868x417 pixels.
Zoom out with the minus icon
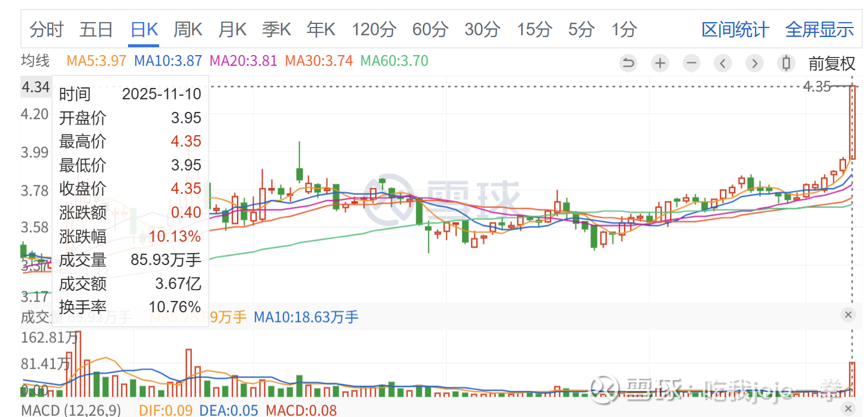coord(692,63)
